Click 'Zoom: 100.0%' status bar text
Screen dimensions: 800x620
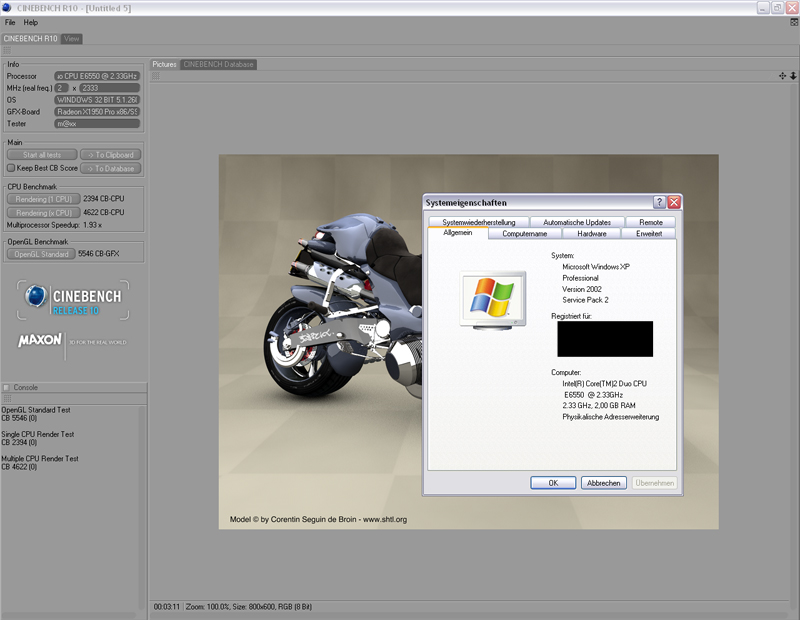pos(208,607)
